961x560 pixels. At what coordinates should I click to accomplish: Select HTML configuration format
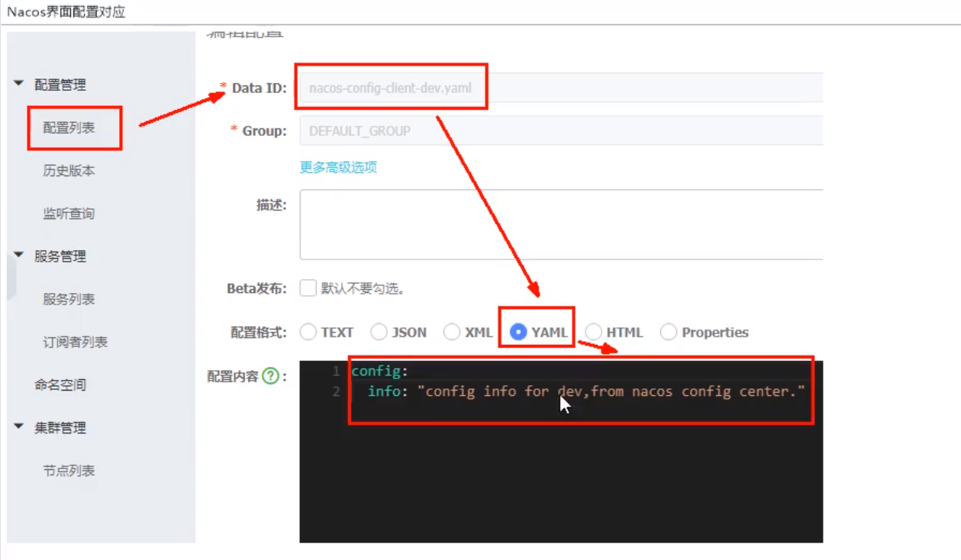[x=593, y=332]
